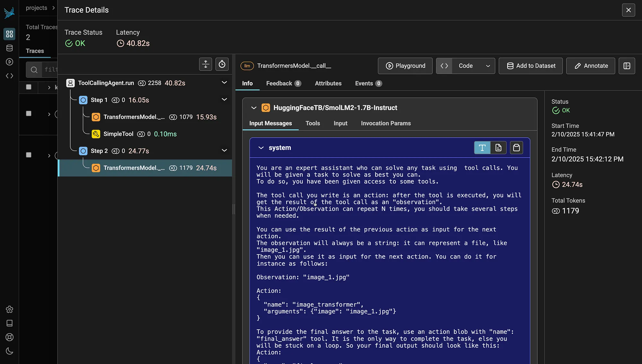Click the collapse-all spans icon button
This screenshot has height=364, width=642.
205,65
